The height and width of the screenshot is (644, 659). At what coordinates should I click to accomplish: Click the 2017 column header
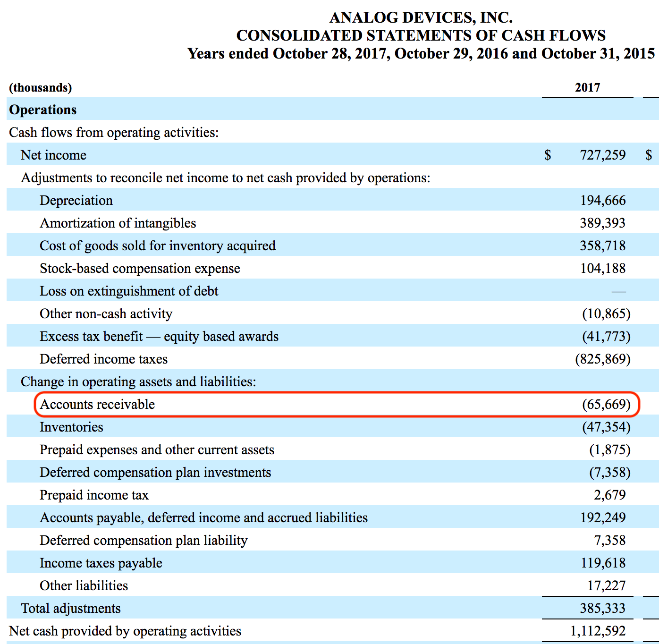coord(587,87)
